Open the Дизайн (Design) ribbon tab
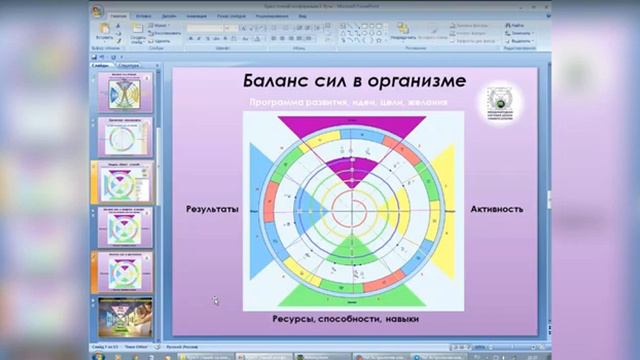The height and width of the screenshot is (360, 640). [169, 16]
